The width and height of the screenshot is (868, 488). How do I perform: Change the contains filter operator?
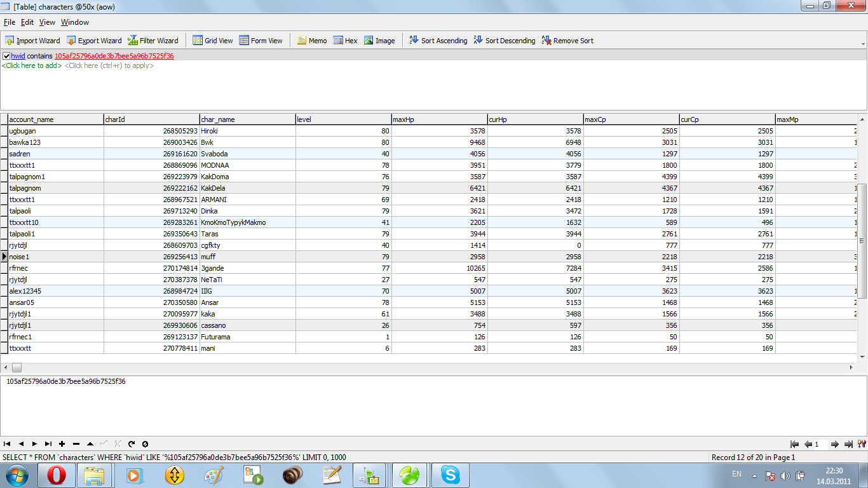click(x=40, y=56)
